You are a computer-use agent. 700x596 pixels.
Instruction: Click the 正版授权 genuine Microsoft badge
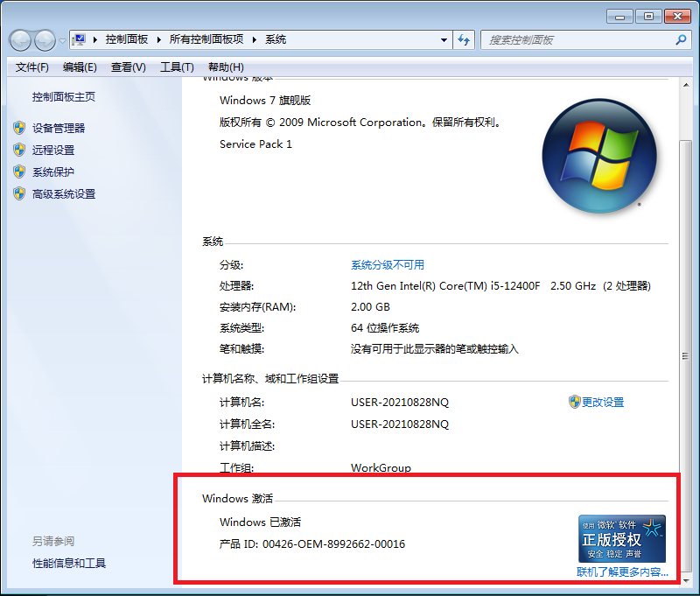(621, 538)
